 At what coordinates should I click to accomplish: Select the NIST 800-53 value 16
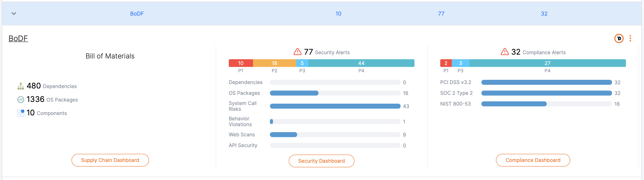tap(617, 104)
